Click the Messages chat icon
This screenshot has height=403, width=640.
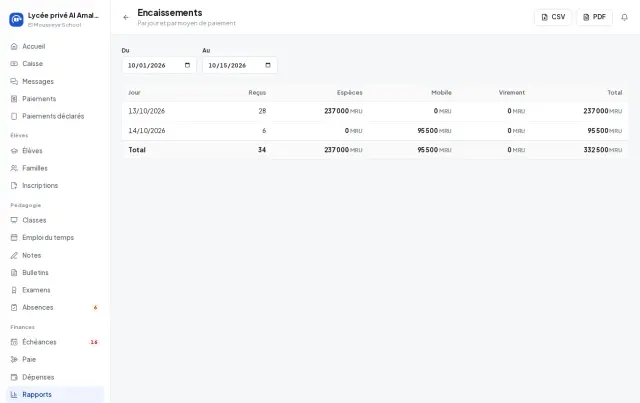point(14,81)
